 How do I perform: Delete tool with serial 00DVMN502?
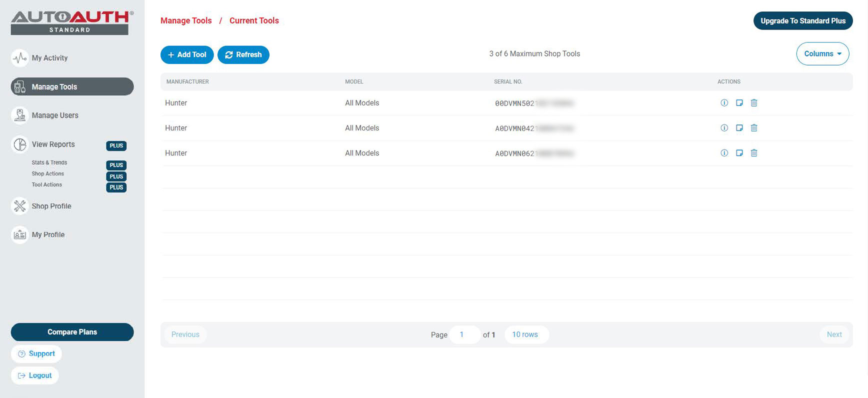(754, 103)
